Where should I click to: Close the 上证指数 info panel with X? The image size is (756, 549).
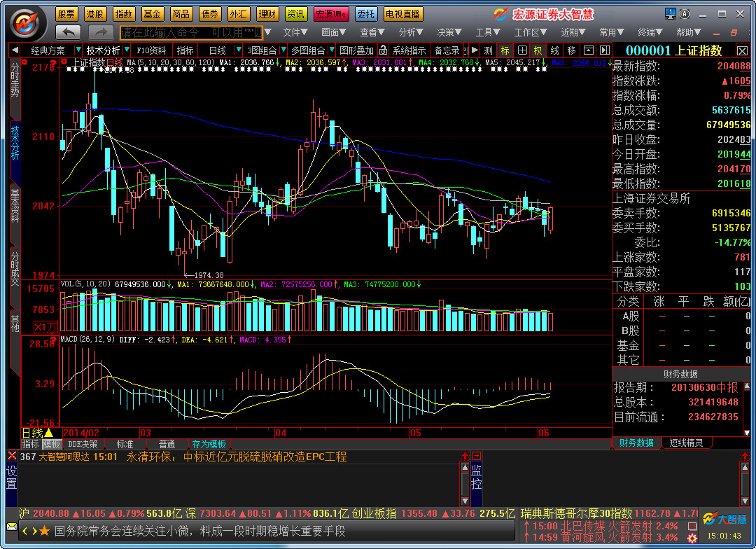coord(742,50)
